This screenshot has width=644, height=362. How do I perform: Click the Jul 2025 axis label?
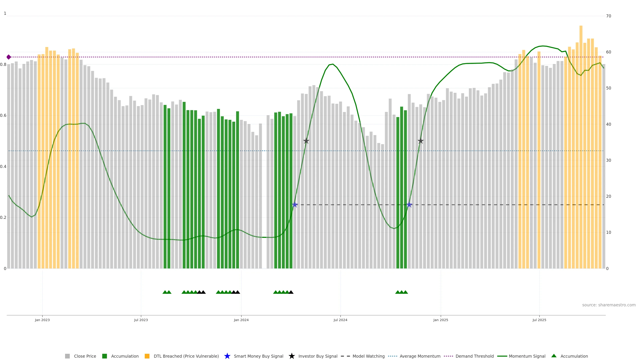click(539, 320)
